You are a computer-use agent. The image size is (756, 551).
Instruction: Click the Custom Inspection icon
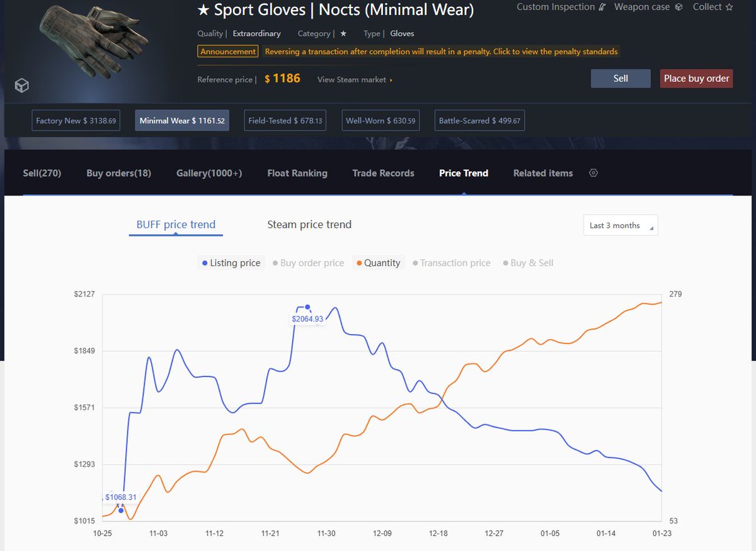click(602, 7)
